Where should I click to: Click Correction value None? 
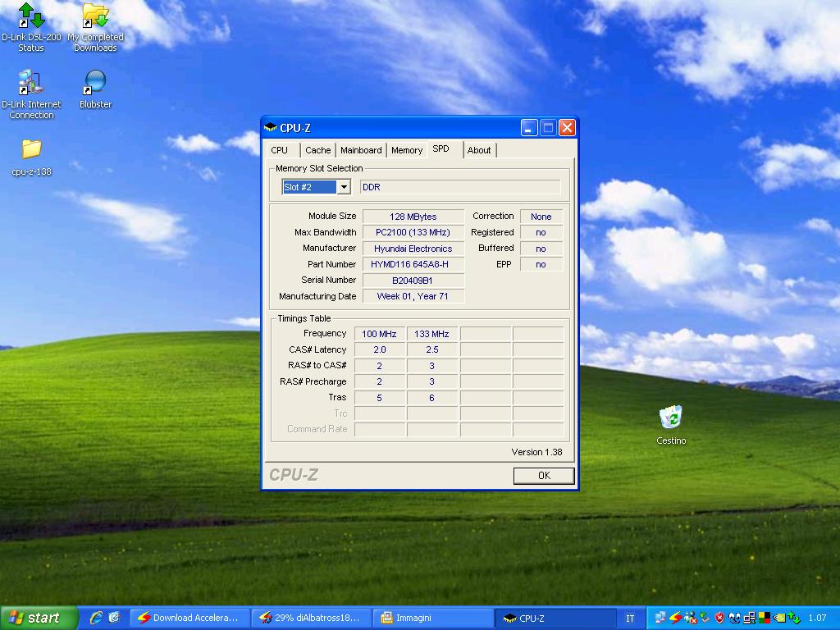pos(541,217)
